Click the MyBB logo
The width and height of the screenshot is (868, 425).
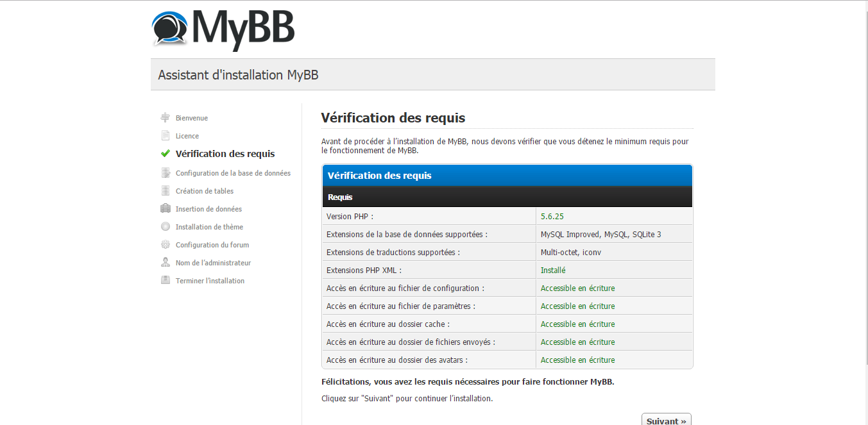pyautogui.click(x=223, y=29)
